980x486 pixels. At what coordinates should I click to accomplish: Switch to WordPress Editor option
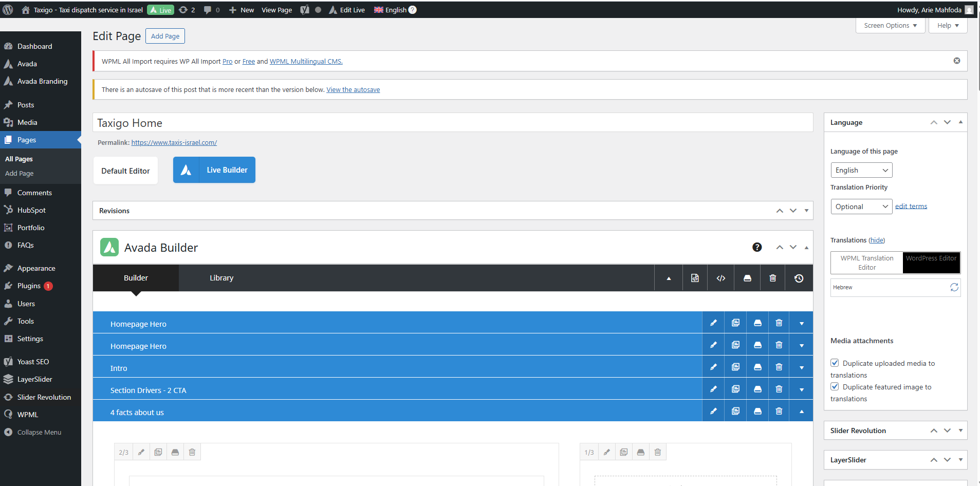[931, 263]
